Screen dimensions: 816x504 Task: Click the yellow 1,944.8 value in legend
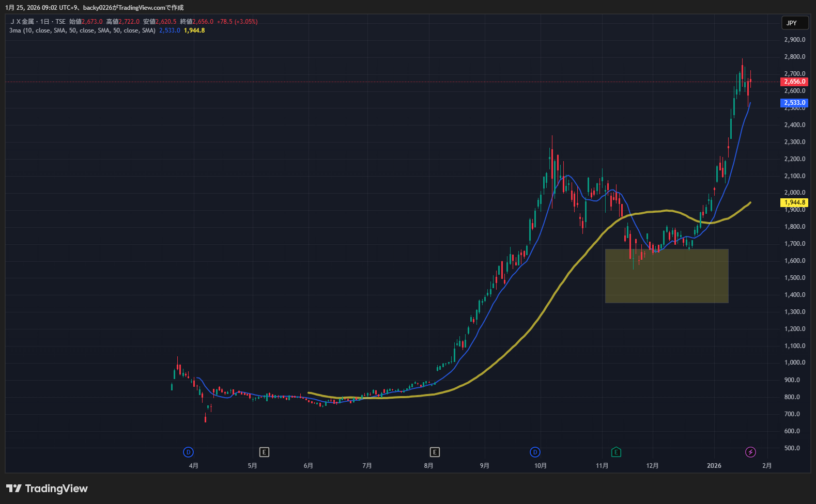pos(194,30)
